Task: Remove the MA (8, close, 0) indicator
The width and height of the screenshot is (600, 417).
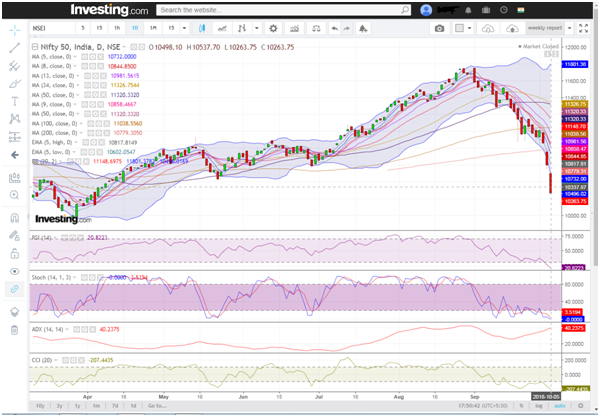Action: 100,66
